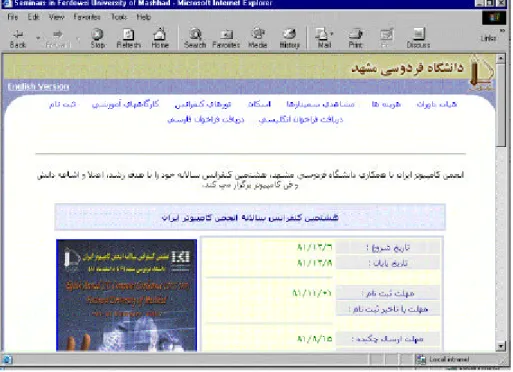The height and width of the screenshot is (372, 513).
Task: Print the page with Print icon
Action: pyautogui.click(x=355, y=38)
